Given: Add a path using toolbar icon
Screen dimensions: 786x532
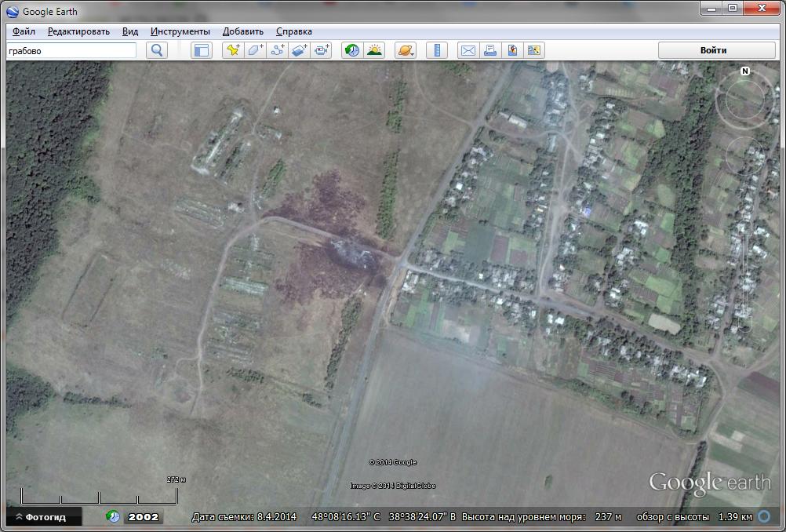Looking at the screenshot, I should (x=277, y=50).
